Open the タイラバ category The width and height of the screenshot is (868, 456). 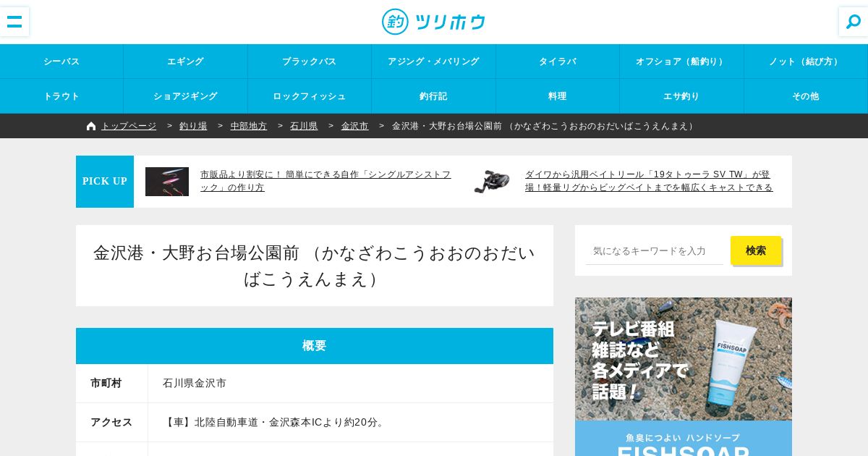coord(558,62)
